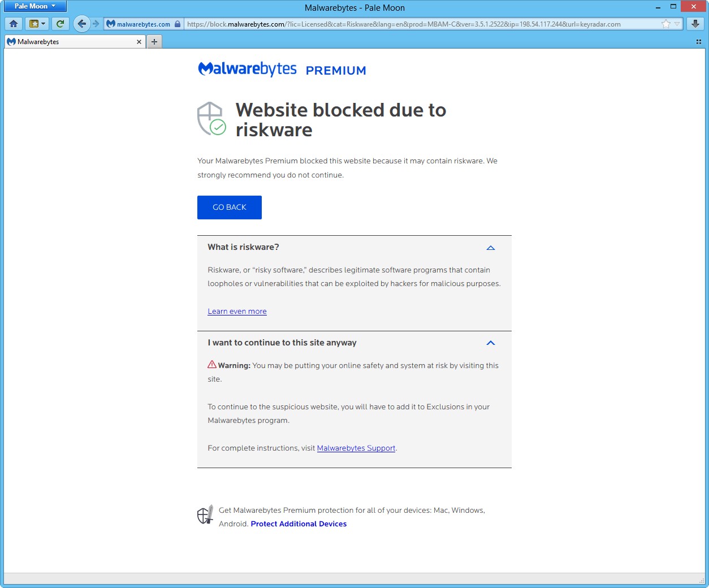Open the Pale Moon application menu
Viewport: 709px width, 588px height.
point(35,6)
